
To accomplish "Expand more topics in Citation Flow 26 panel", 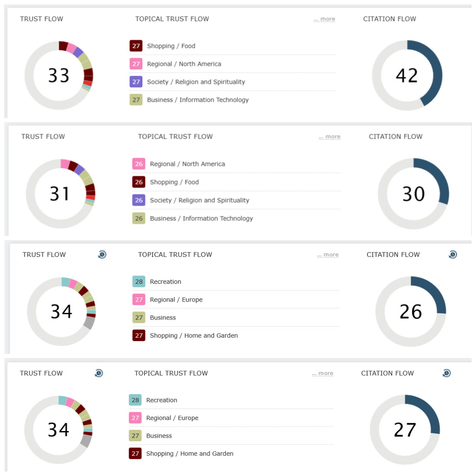I will tap(328, 255).
